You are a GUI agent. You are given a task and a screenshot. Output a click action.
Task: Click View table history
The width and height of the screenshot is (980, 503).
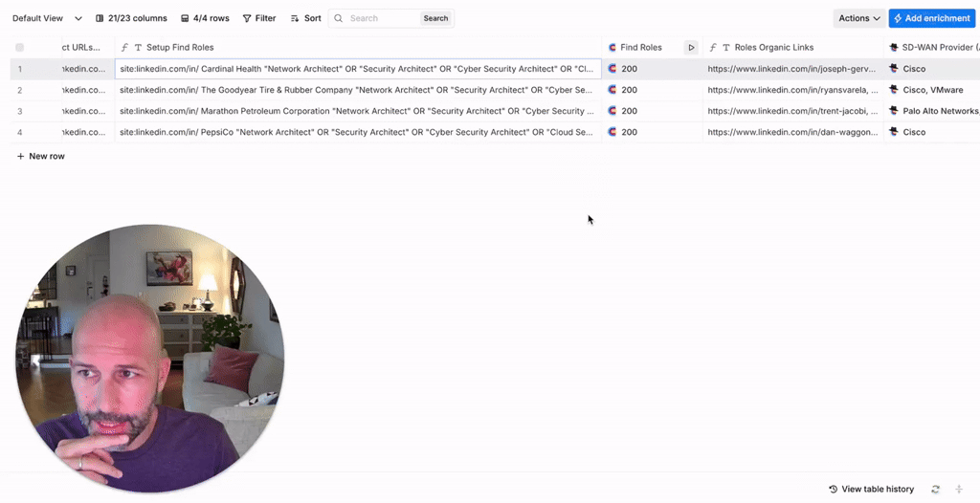pyautogui.click(x=871, y=490)
